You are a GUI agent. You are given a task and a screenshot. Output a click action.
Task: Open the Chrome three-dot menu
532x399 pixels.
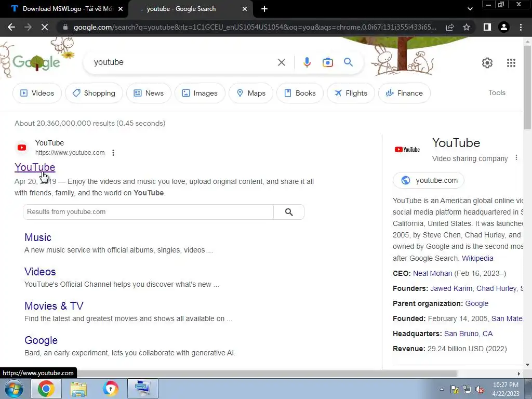tap(521, 27)
